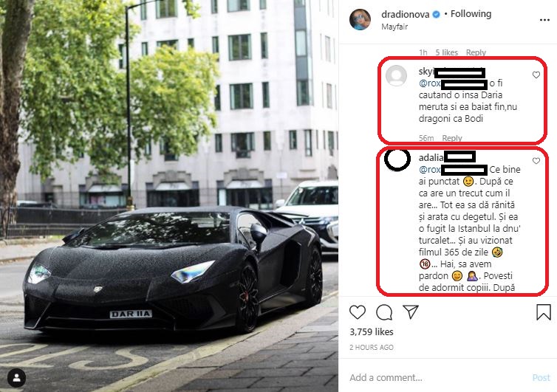Show tagged people icon on the photo

16,378
